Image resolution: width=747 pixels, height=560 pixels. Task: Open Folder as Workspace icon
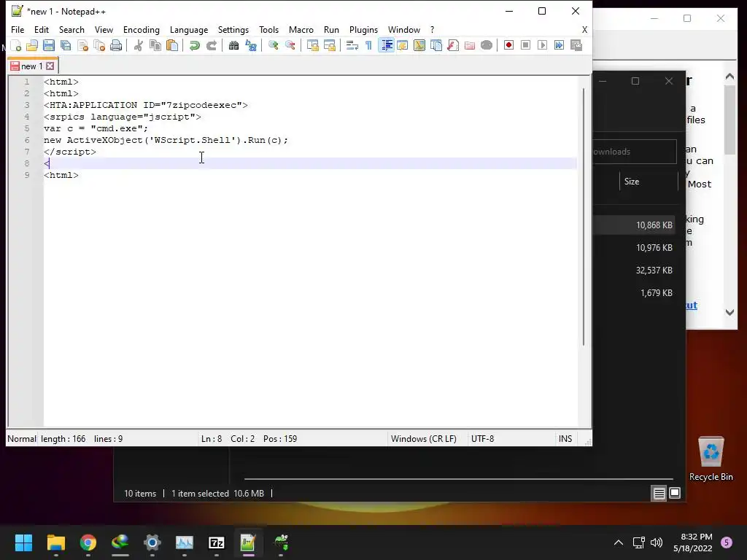(x=470, y=45)
